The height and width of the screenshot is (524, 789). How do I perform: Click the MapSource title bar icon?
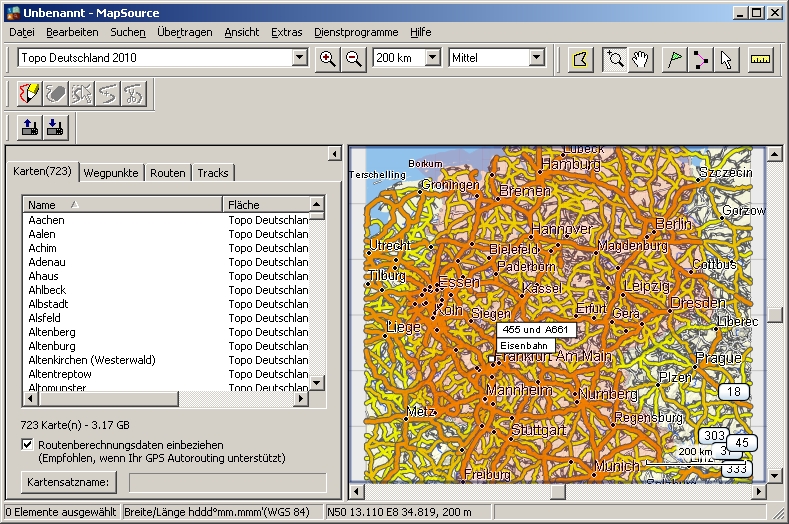13,13
